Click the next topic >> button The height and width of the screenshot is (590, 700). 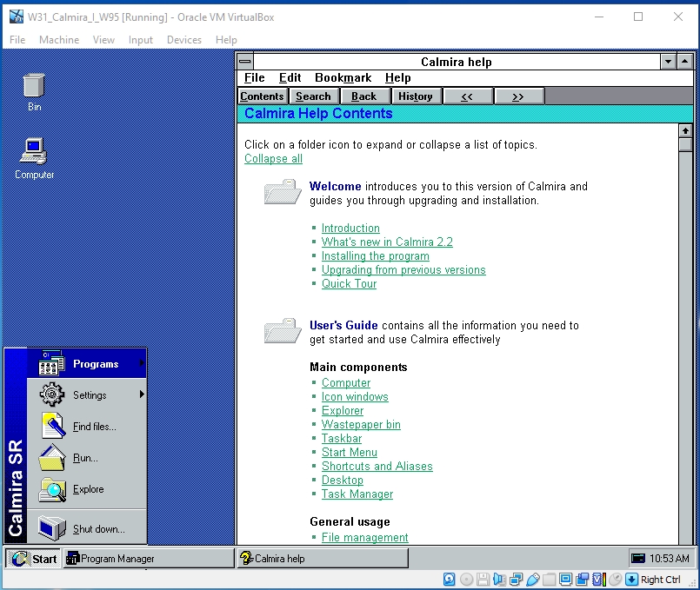coord(518,96)
